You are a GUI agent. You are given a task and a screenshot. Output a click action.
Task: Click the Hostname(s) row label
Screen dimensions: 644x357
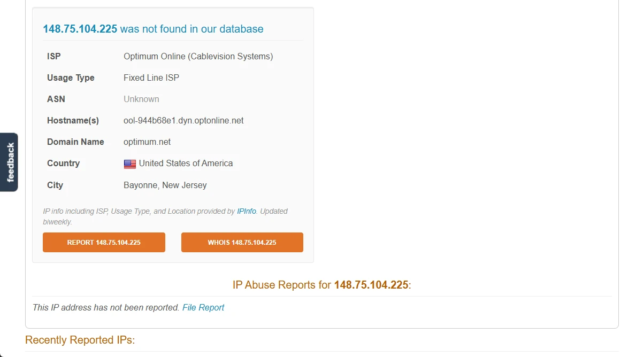pos(73,120)
